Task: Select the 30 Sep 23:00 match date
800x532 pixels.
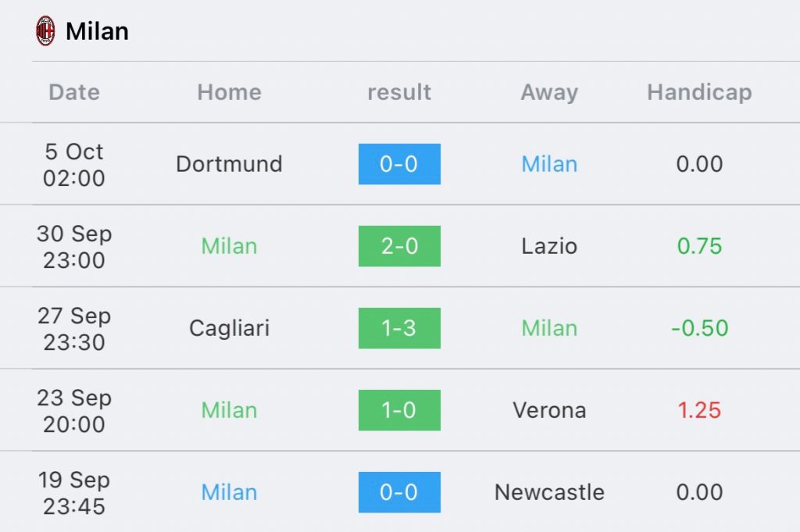Action: [x=74, y=247]
